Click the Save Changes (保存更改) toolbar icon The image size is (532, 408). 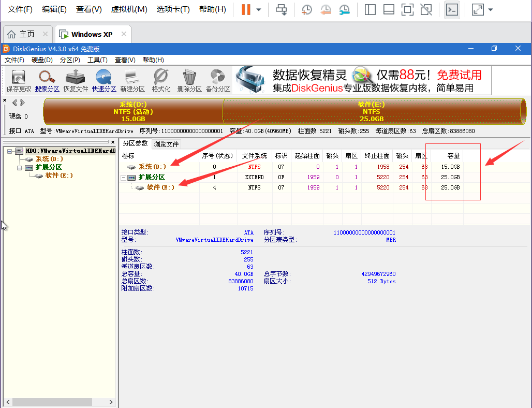[19, 80]
